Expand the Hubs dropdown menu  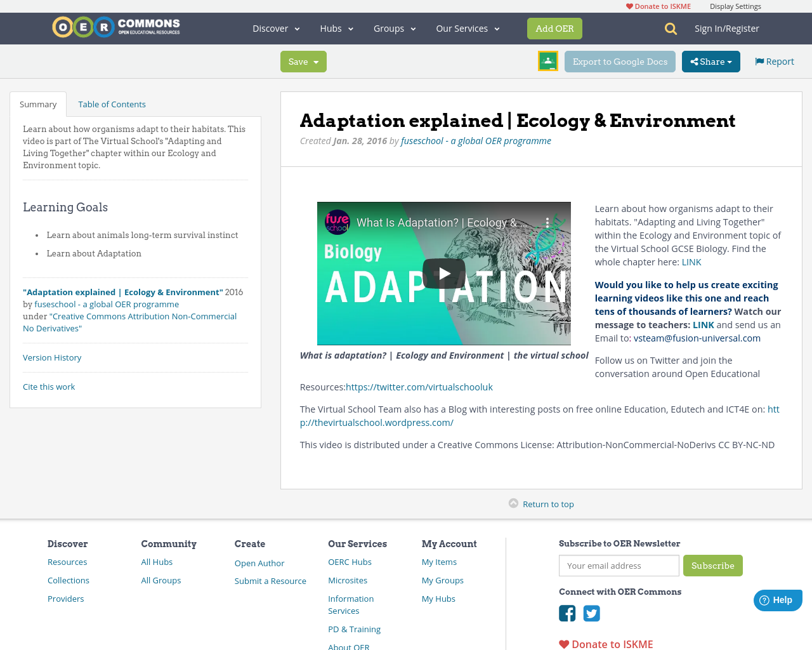click(x=336, y=29)
